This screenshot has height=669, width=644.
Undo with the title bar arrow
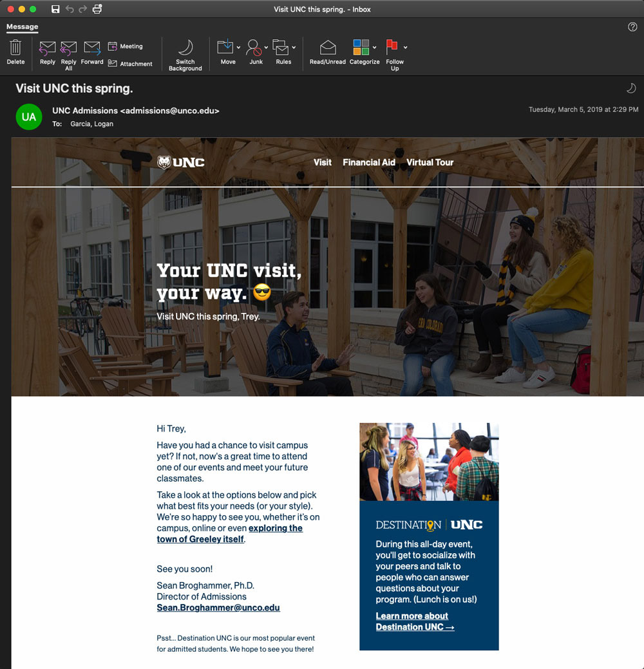point(70,9)
